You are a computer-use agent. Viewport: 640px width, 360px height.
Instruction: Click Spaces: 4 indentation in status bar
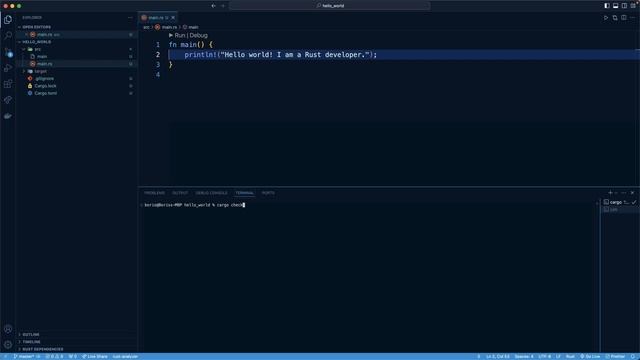pos(524,356)
